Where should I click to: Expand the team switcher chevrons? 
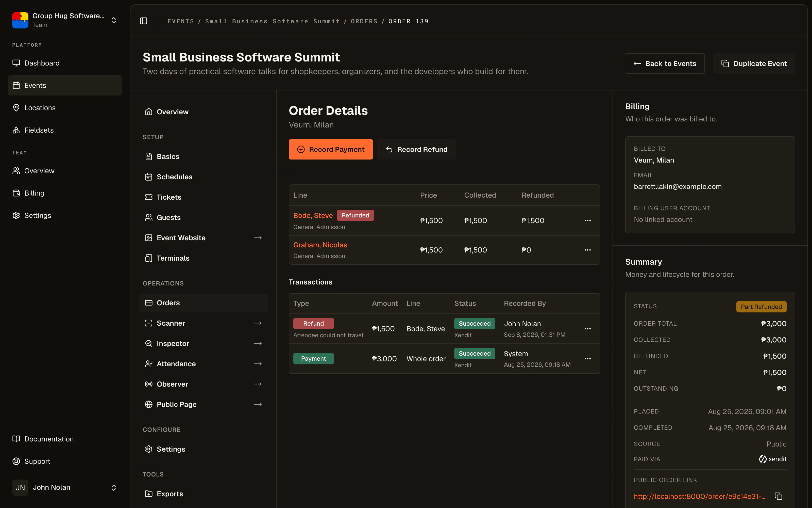coord(114,20)
